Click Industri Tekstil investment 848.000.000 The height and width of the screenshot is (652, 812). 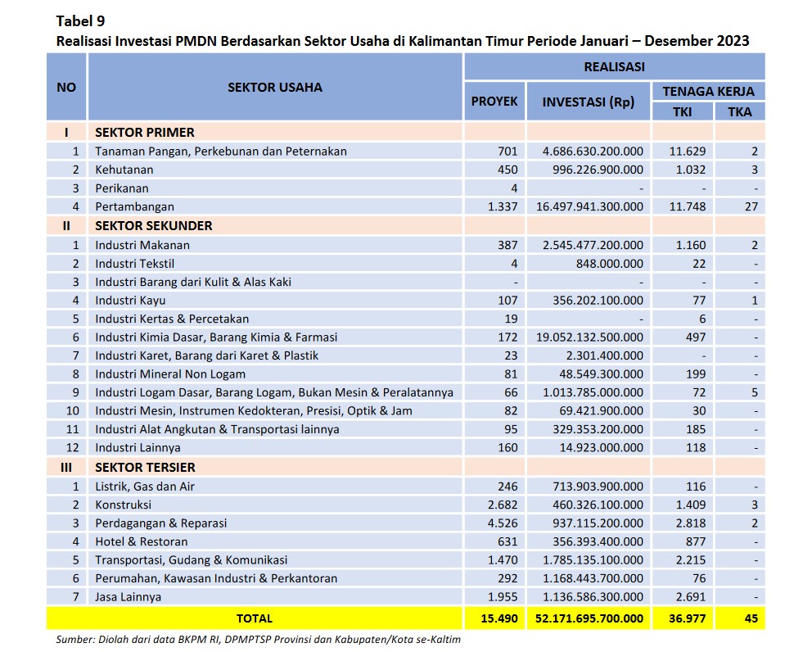(x=610, y=263)
